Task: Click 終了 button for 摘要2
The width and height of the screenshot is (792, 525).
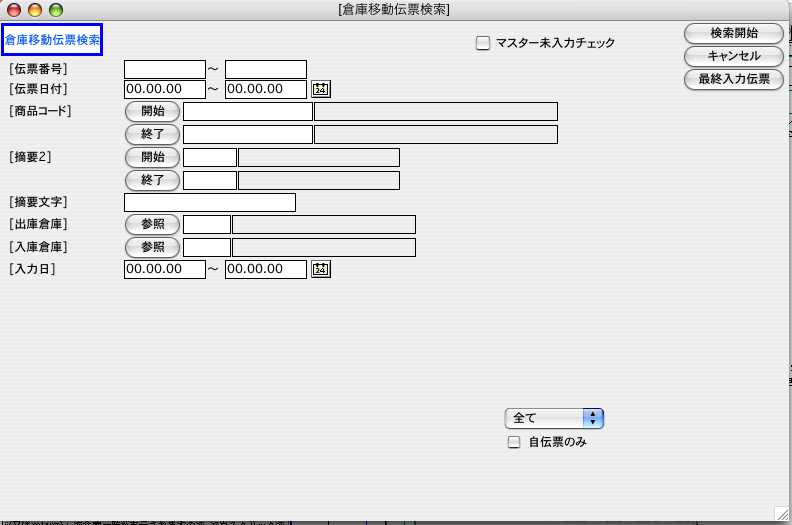Action: coord(152,180)
